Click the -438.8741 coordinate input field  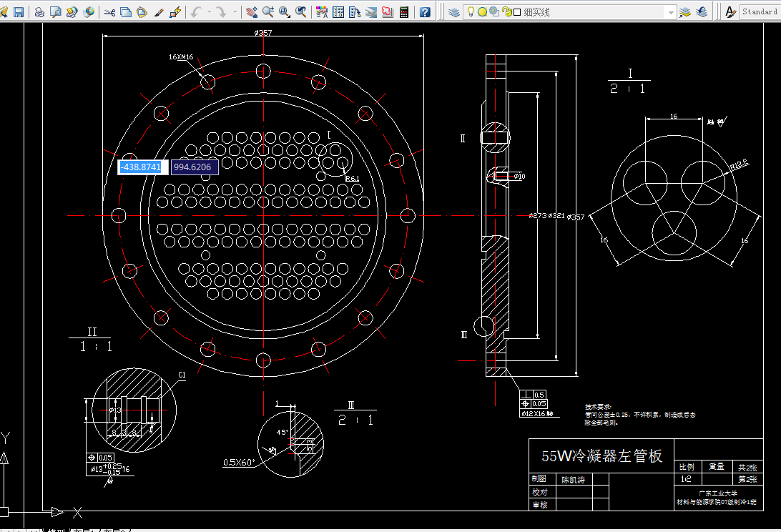142,167
